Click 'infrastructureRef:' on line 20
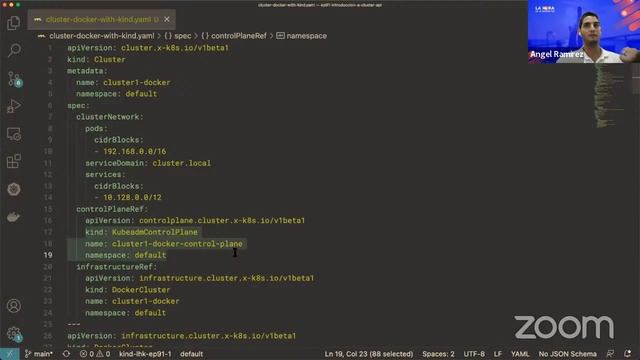Viewport: 640px width, 360px height. tap(117, 267)
